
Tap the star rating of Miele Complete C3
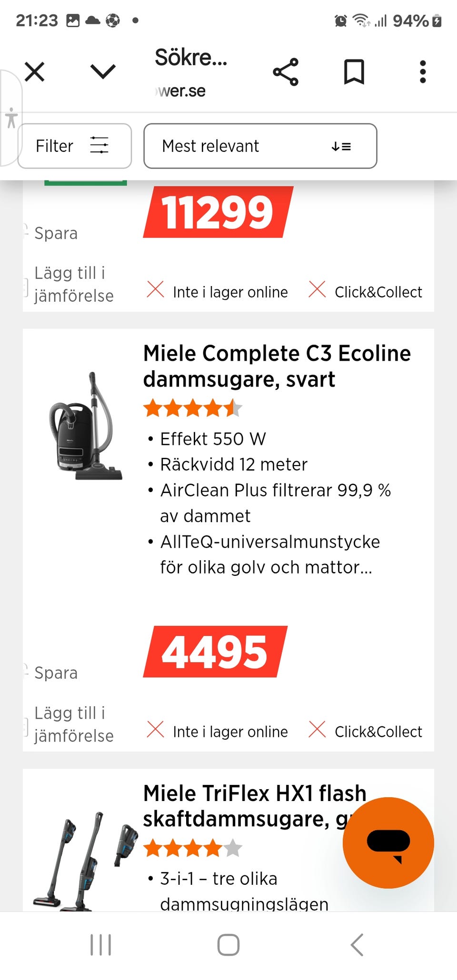click(193, 409)
